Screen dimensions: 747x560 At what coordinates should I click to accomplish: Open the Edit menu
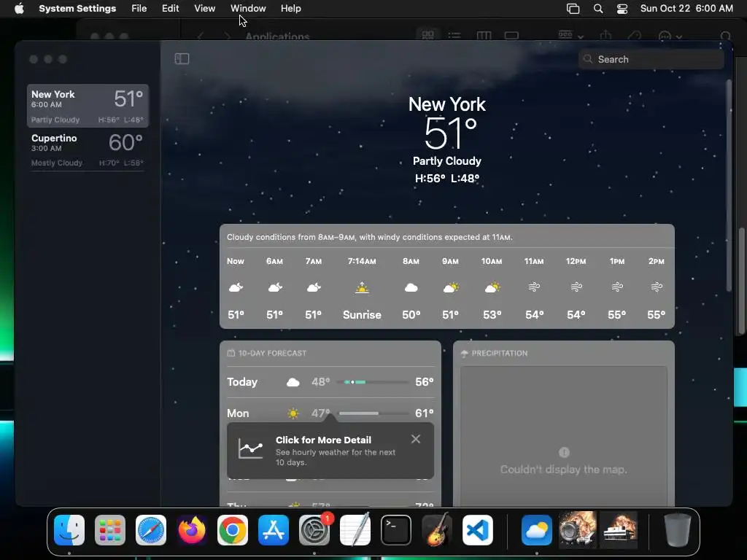[170, 8]
